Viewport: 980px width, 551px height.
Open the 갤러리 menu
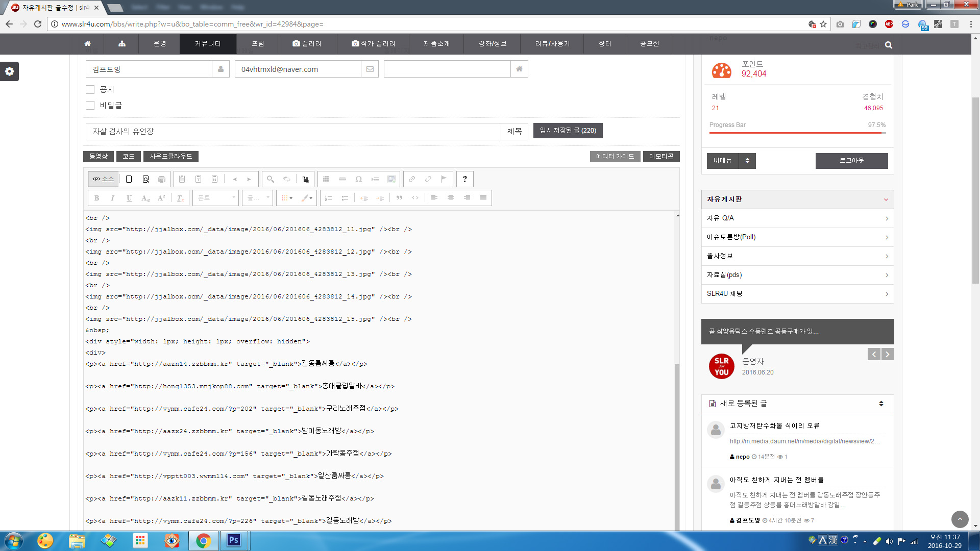tap(307, 44)
